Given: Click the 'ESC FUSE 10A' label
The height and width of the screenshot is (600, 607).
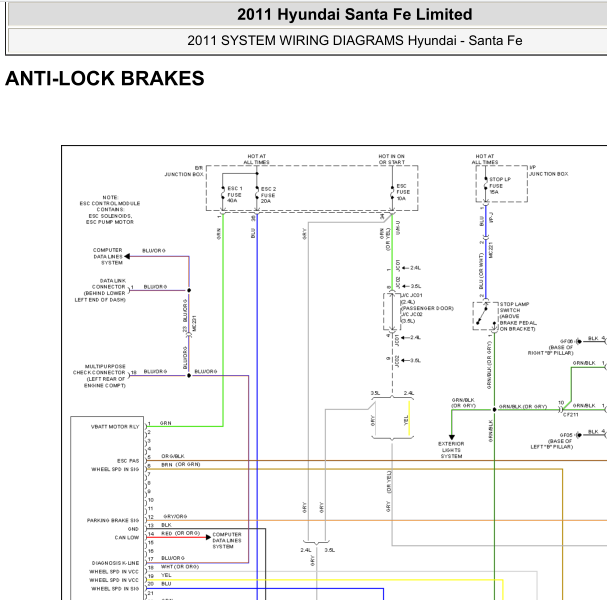Looking at the screenshot, I should (403, 192).
